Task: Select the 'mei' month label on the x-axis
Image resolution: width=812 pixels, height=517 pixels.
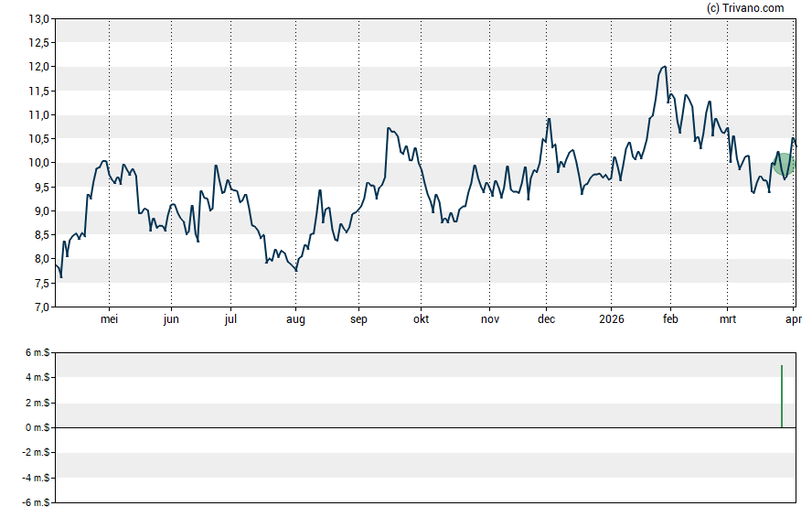Action: pos(109,319)
